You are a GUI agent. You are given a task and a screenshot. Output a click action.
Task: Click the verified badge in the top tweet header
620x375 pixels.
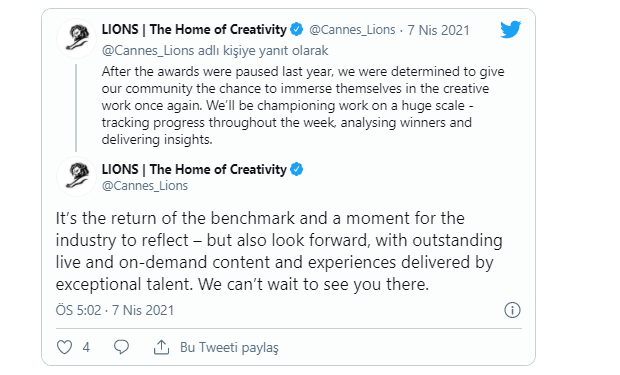(x=297, y=29)
